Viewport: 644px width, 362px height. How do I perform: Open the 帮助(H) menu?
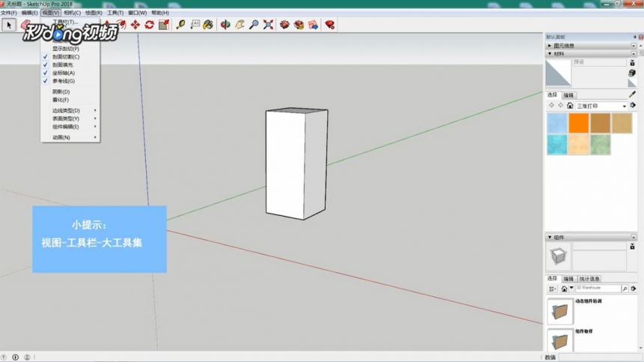coord(160,13)
